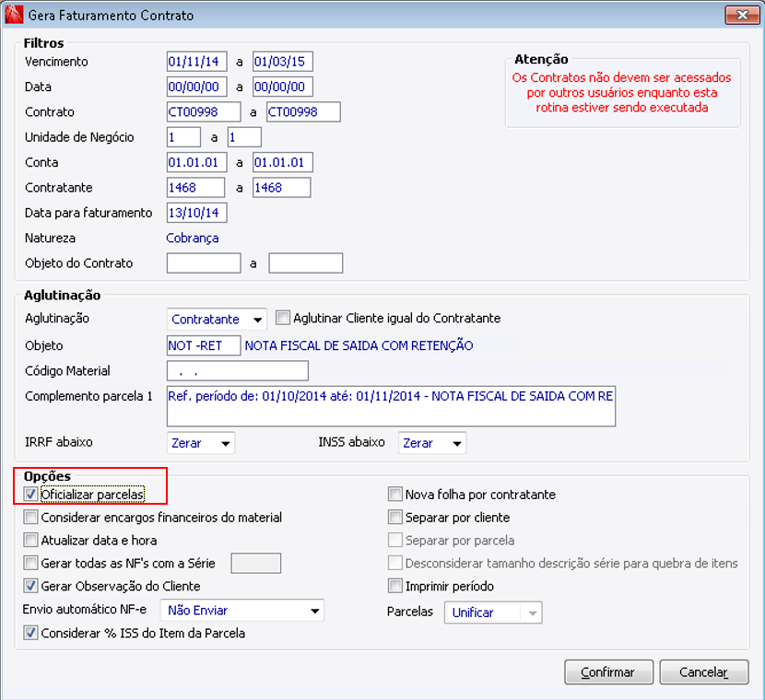
Task: Enable Nova folha por contratante
Action: point(394,495)
